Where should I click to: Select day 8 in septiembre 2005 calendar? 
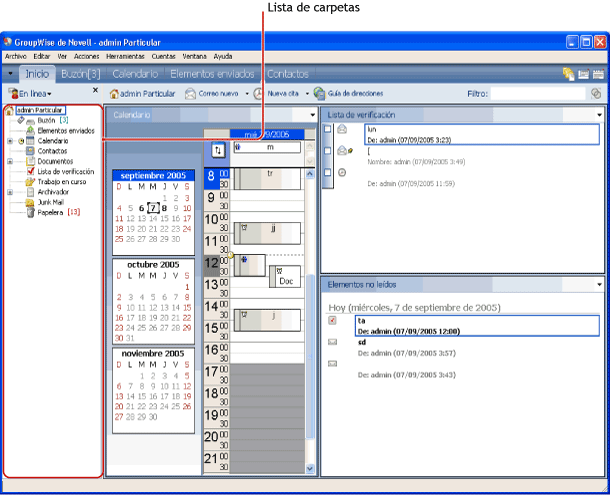tap(165, 208)
